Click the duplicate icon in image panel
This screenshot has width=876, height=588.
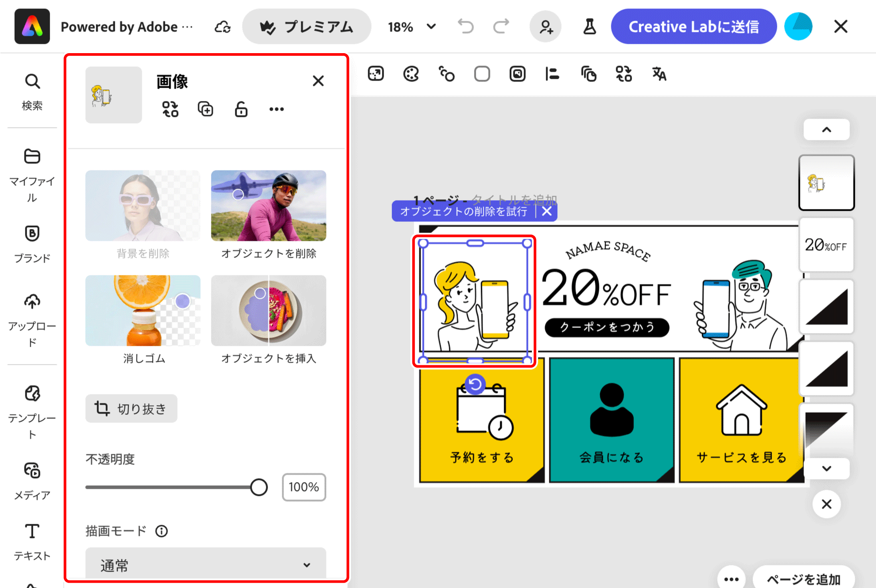pos(205,109)
